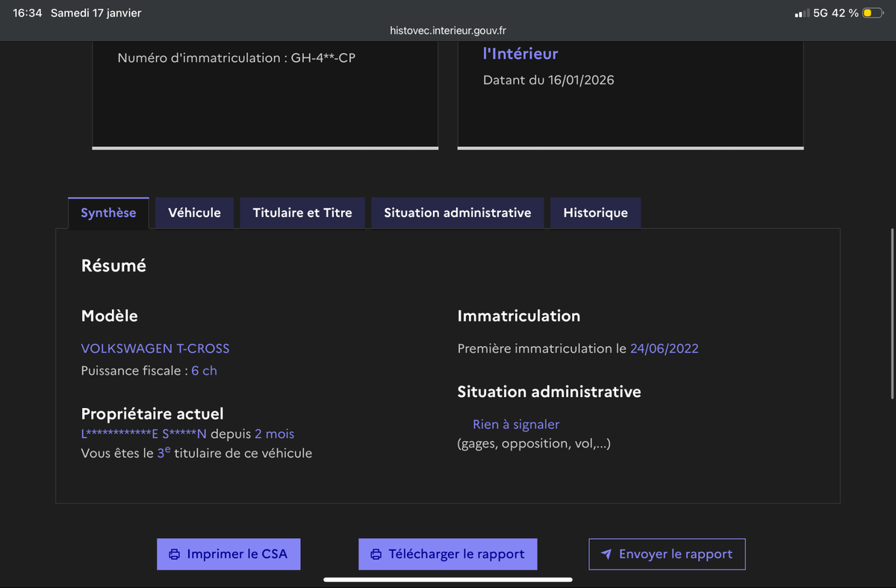Open the Titulaire et Titre tab

coord(302,213)
